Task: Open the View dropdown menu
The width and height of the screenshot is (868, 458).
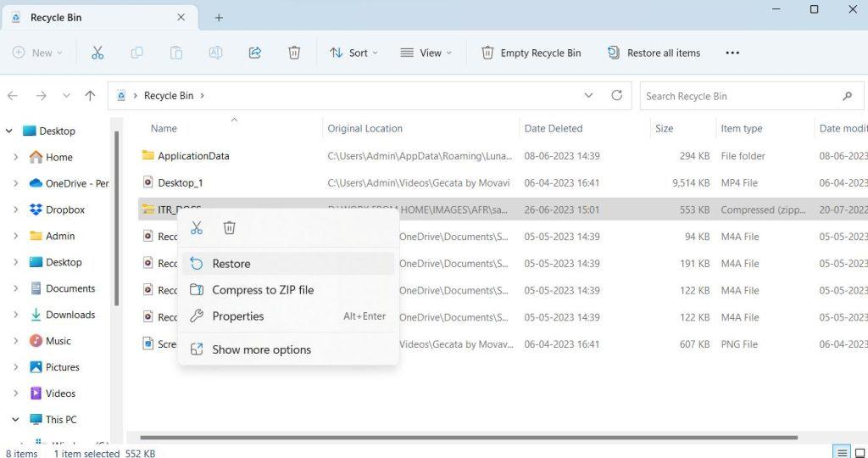Action: pos(426,53)
